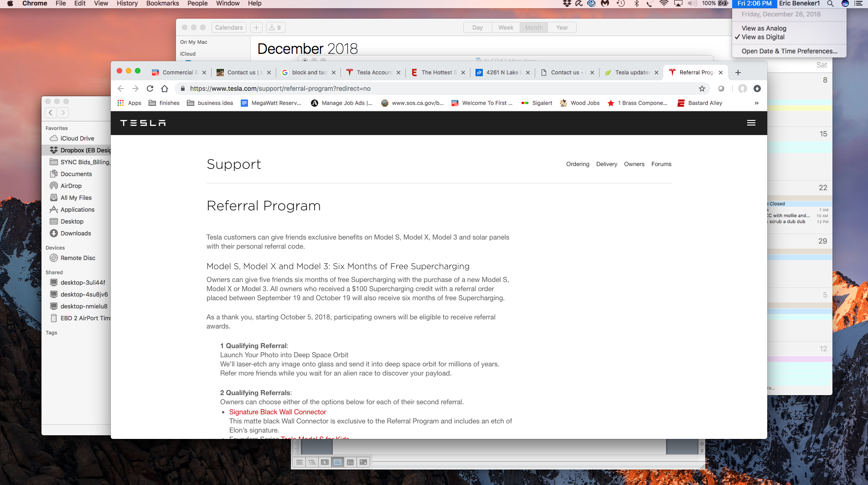868x485 pixels.
Task: Close the Referral Program tab
Action: pyautogui.click(x=721, y=73)
